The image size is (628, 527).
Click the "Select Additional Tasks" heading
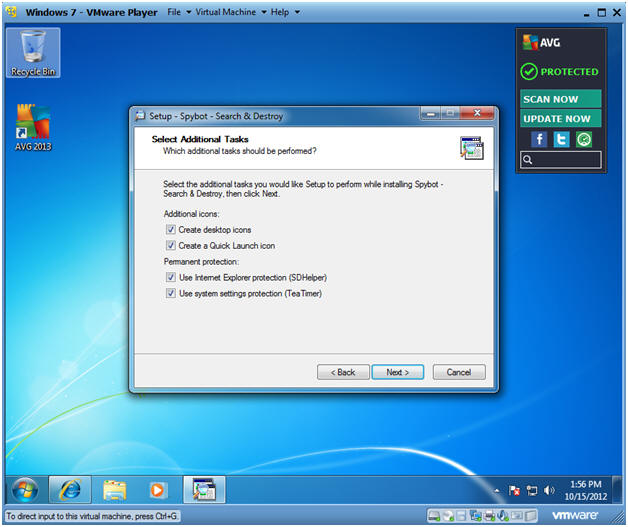point(200,139)
